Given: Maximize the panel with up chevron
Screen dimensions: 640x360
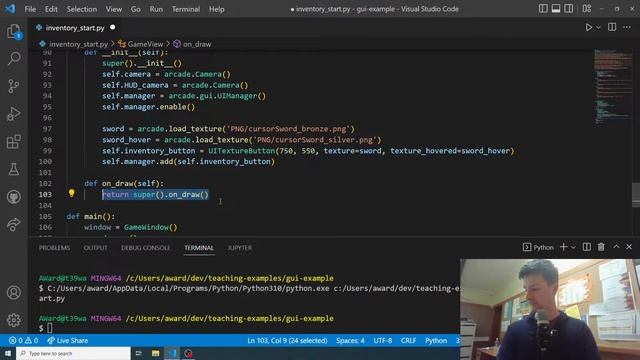Looking at the screenshot, I should coord(616,247).
